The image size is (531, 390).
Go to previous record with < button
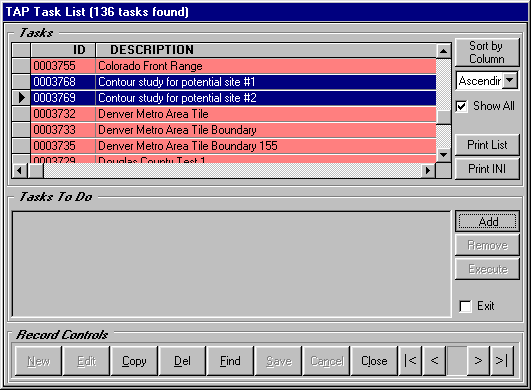pyautogui.click(x=434, y=361)
